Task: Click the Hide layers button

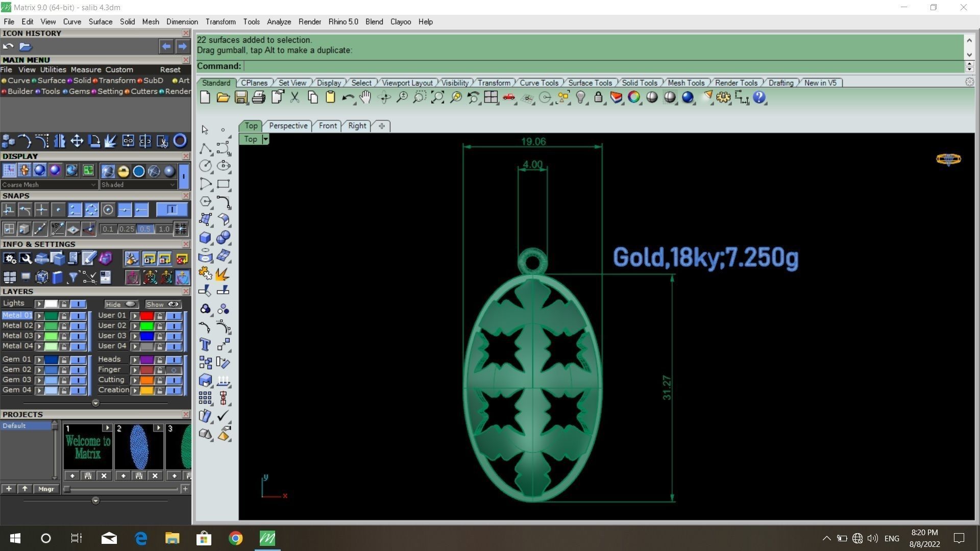Action: coord(121,304)
